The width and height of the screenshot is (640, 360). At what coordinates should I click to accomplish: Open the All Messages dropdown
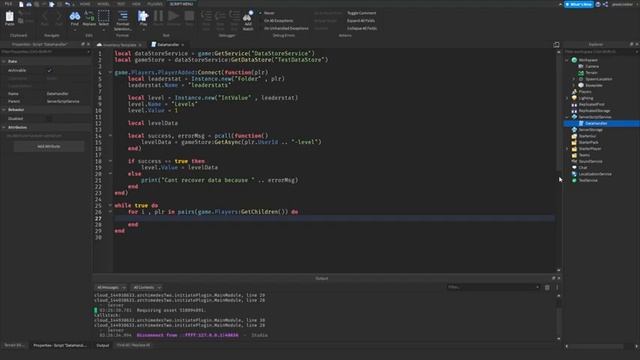[x=111, y=287]
